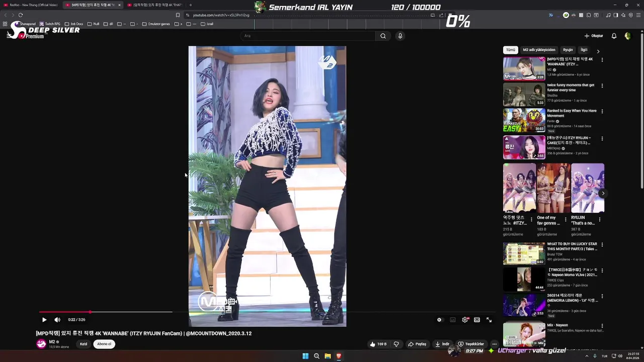
Task: Open Job Docs bookmark folder
Action: pyautogui.click(x=74, y=24)
